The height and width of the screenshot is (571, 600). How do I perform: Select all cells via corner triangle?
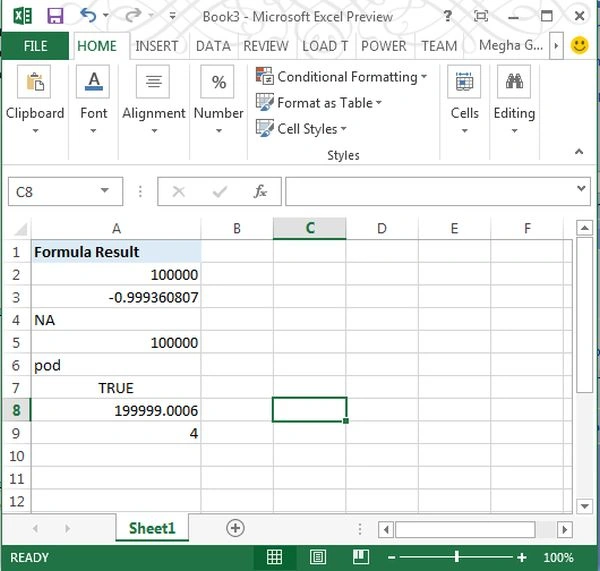[x=19, y=229]
